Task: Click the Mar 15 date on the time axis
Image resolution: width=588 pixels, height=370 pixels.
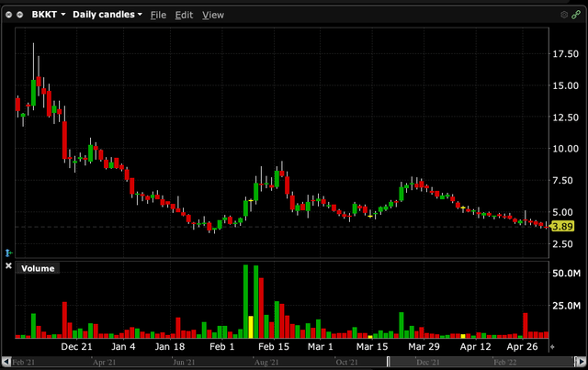Action: pyautogui.click(x=372, y=347)
